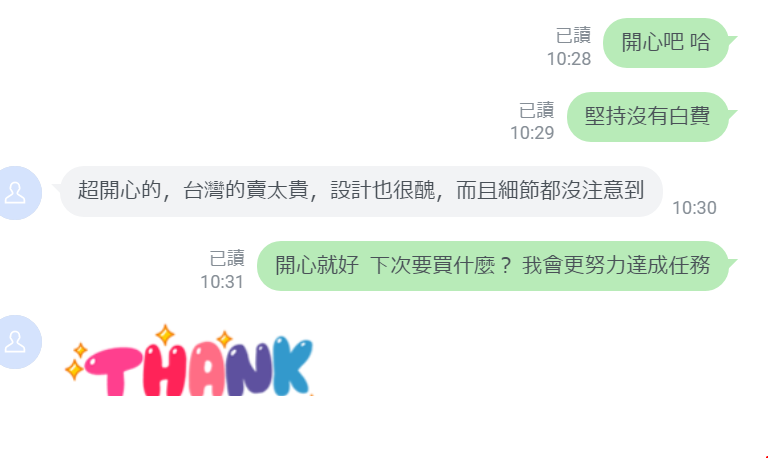This screenshot has height=458, width=768.
Task: Open sender avatar beside the THANK sticker
Action: click(x=16, y=341)
